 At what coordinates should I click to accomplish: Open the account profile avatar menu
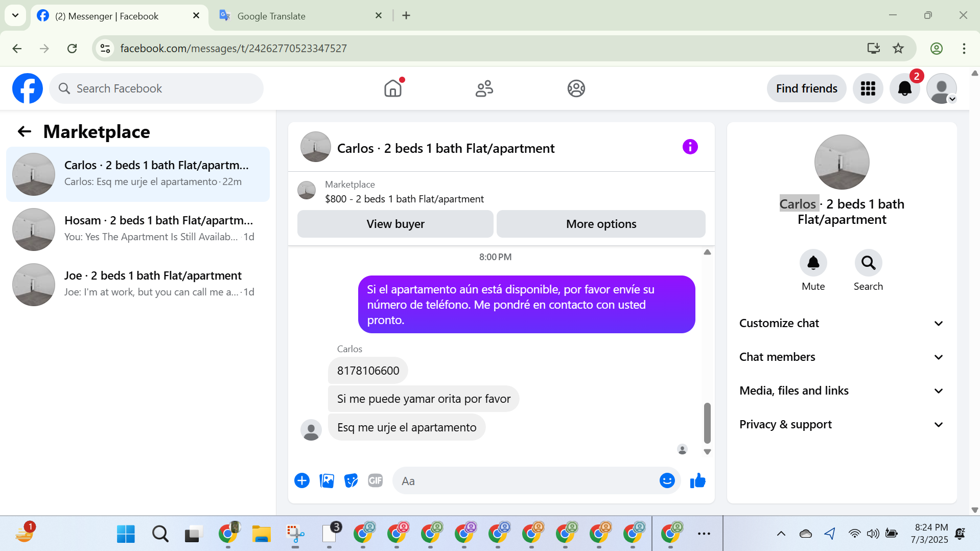942,88
